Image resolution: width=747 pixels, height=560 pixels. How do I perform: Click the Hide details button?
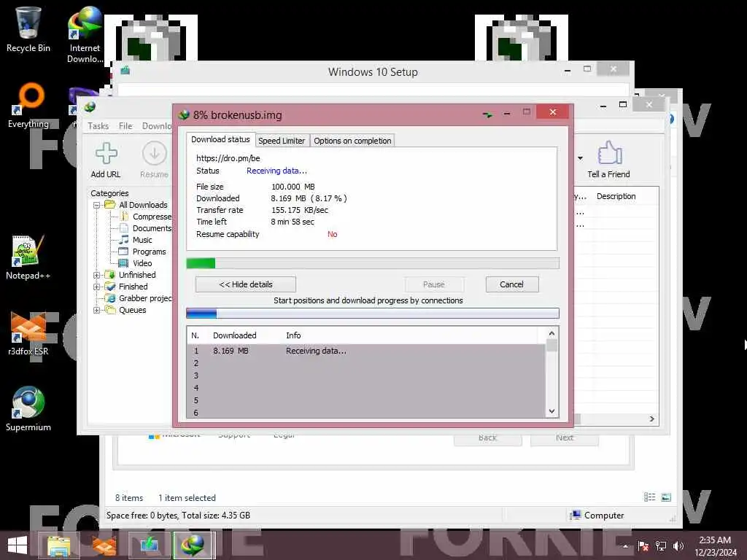(x=246, y=284)
